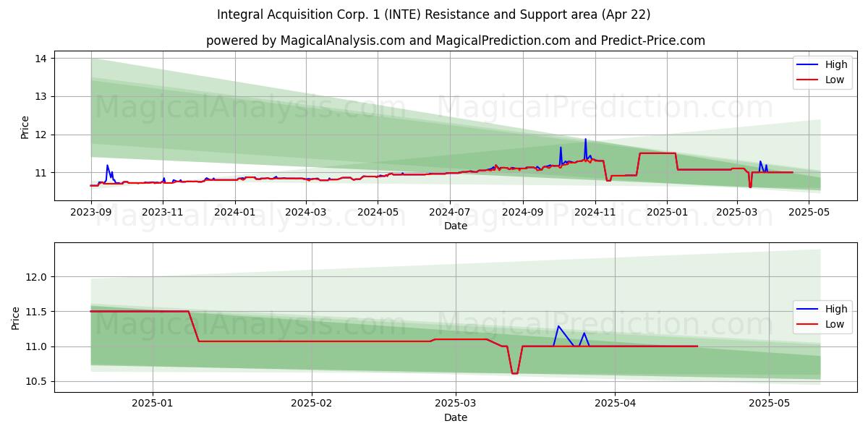This screenshot has width=868, height=434.
Task: Click the 2024-11 tick label
Action: (x=594, y=212)
